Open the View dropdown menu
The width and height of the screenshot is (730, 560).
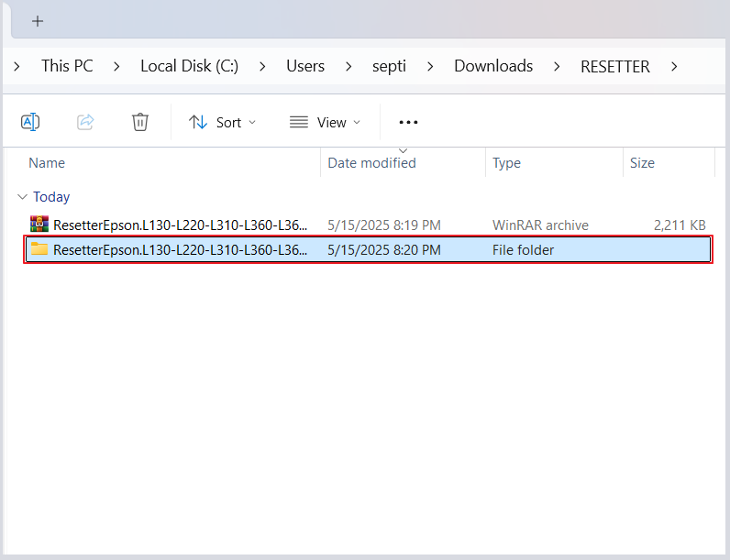coord(325,122)
